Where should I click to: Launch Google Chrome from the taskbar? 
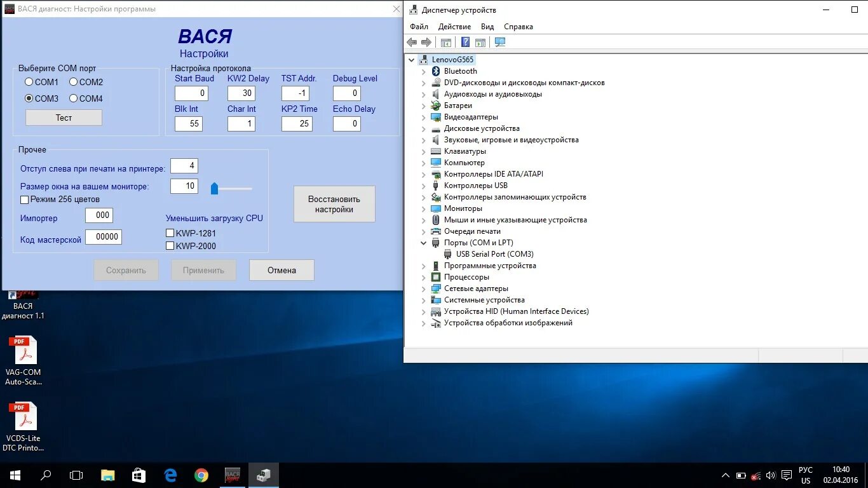point(201,475)
